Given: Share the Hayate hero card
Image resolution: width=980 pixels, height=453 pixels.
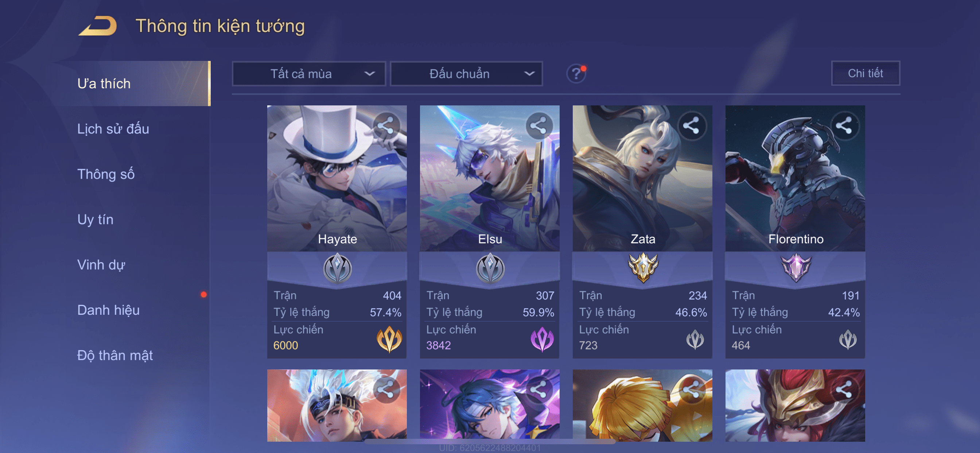Looking at the screenshot, I should (386, 125).
